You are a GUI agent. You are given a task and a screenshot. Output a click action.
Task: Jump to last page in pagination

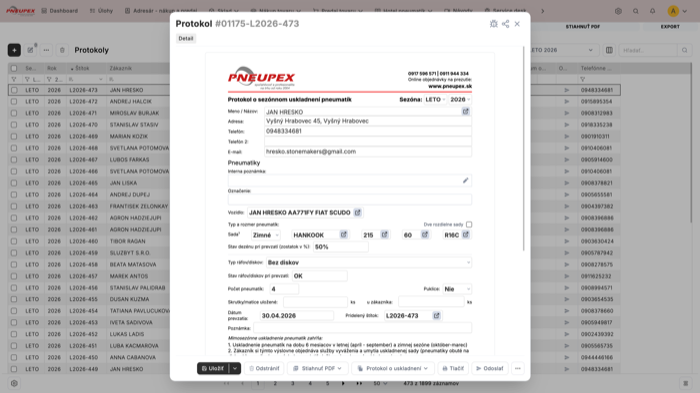click(359, 383)
